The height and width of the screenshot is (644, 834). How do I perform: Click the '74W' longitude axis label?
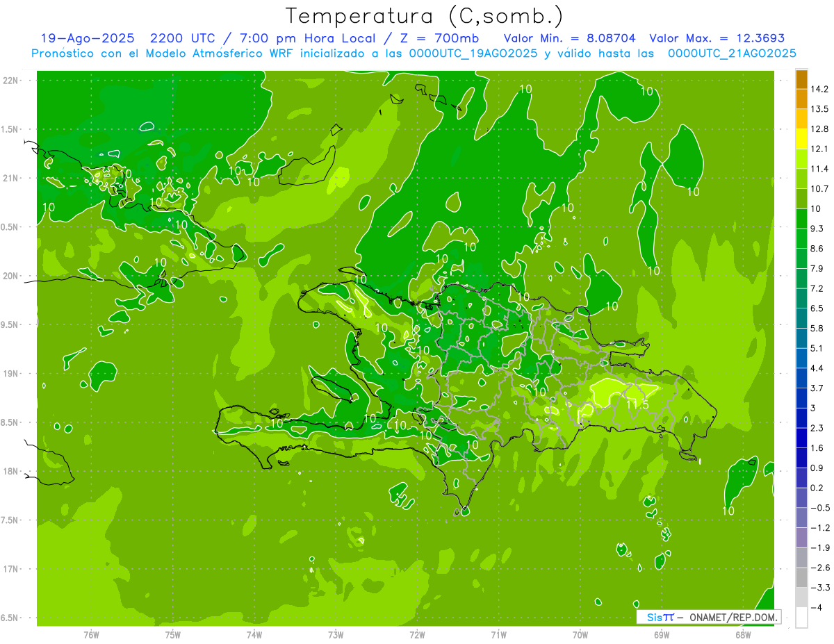(254, 634)
